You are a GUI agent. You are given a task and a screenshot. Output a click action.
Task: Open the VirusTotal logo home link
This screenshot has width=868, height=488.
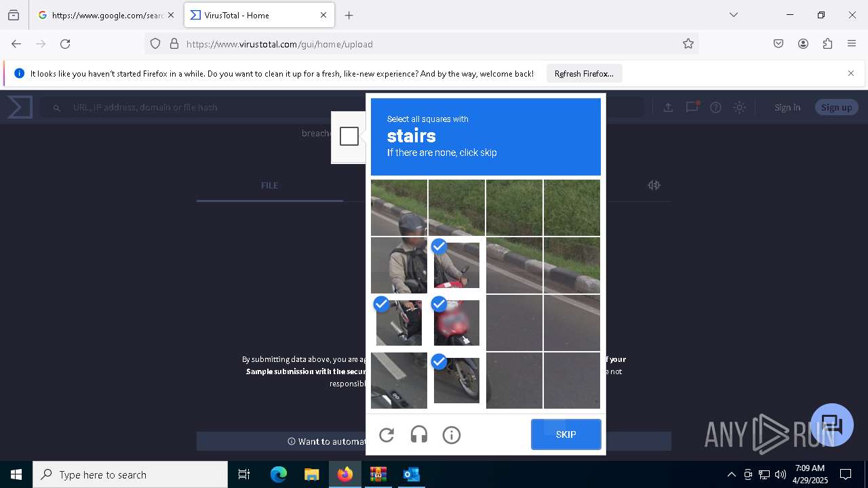(20, 107)
